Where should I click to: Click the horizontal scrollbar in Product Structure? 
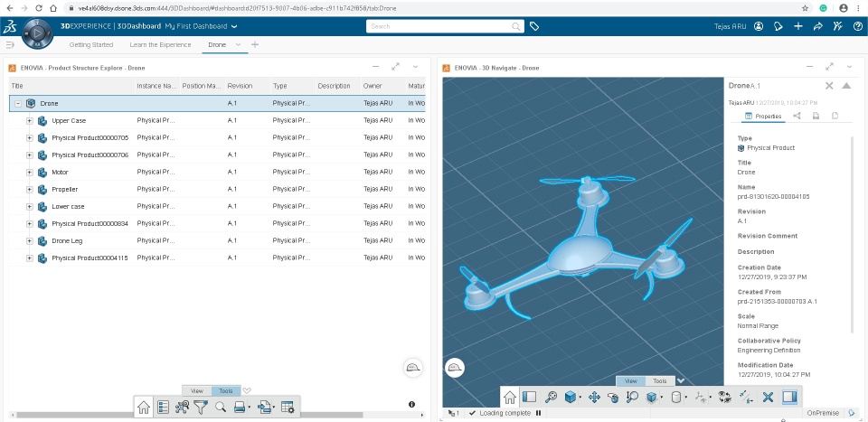[190, 415]
